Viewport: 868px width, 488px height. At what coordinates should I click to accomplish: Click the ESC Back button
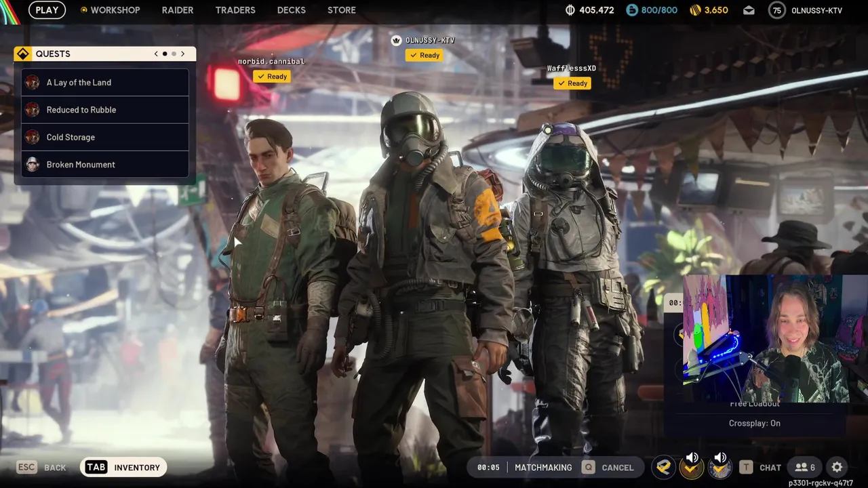[x=41, y=467]
